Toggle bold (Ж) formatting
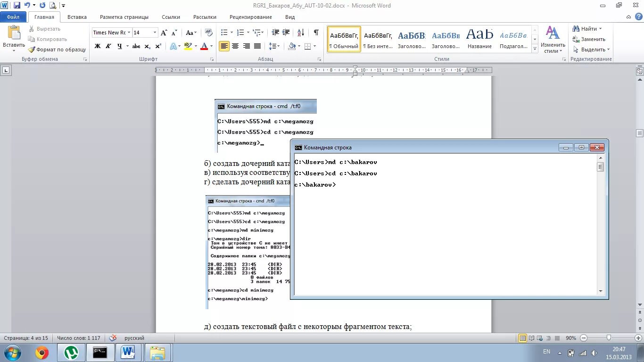The width and height of the screenshot is (644, 362). point(98,46)
